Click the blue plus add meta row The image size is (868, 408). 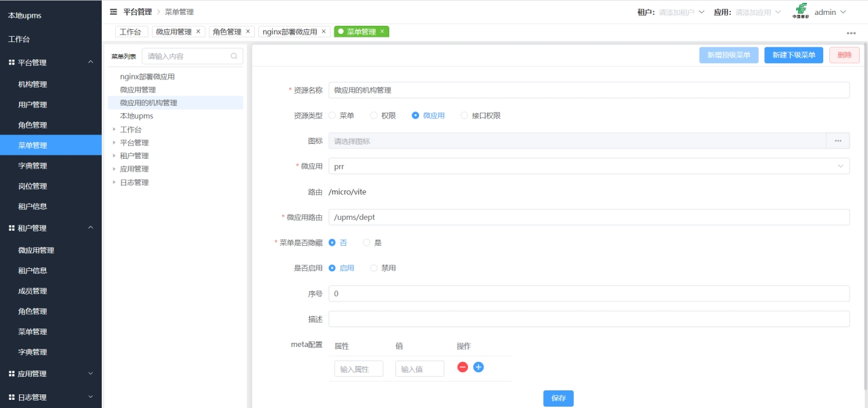tap(478, 367)
